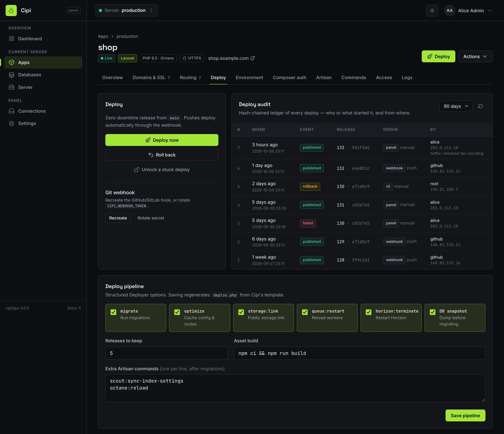Click the Extra Artisan commands textarea
This screenshot has width=504, height=434.
(295, 388)
